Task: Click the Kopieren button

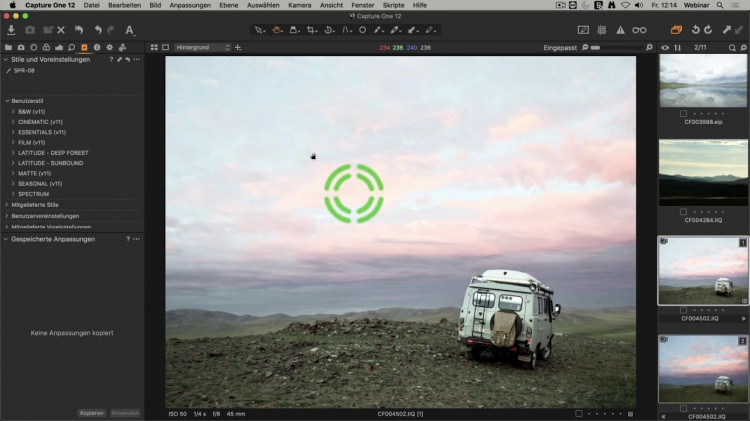Action: (91, 413)
